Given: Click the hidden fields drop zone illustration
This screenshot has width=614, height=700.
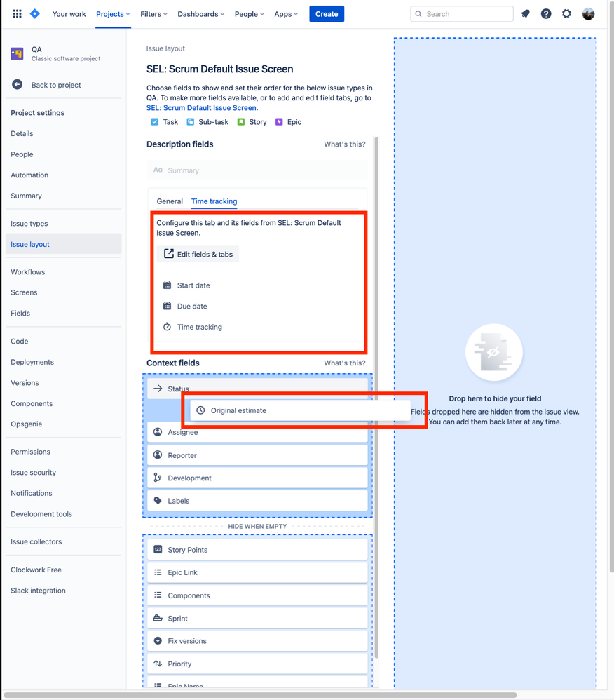Looking at the screenshot, I should [494, 352].
